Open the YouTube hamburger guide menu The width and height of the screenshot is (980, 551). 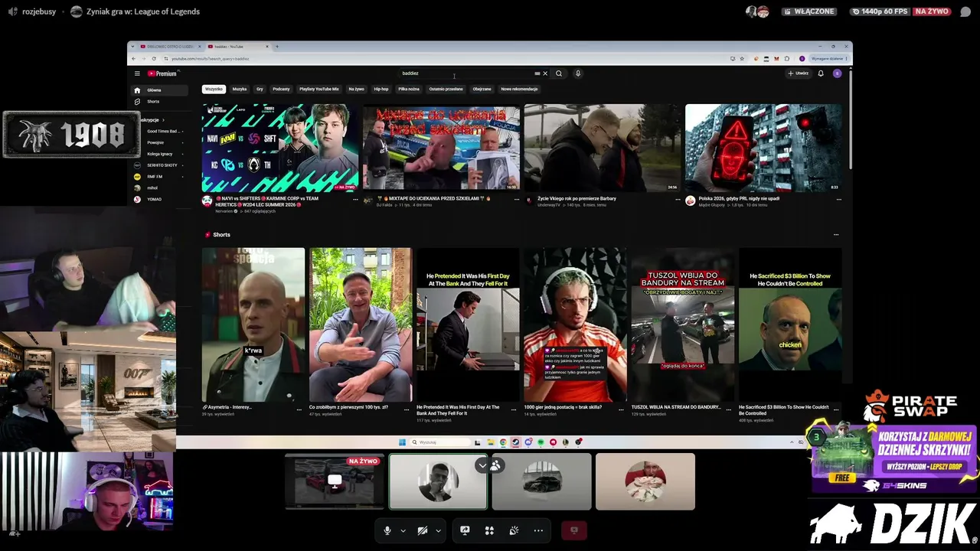click(137, 73)
